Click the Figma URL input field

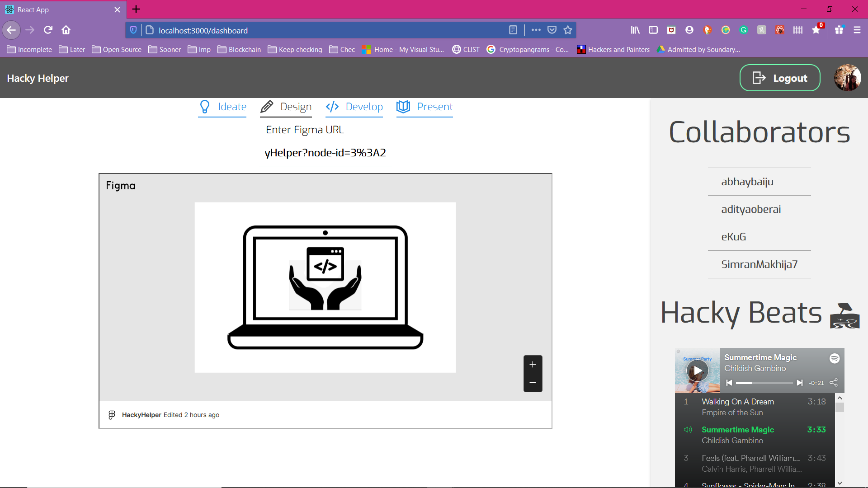click(x=325, y=153)
